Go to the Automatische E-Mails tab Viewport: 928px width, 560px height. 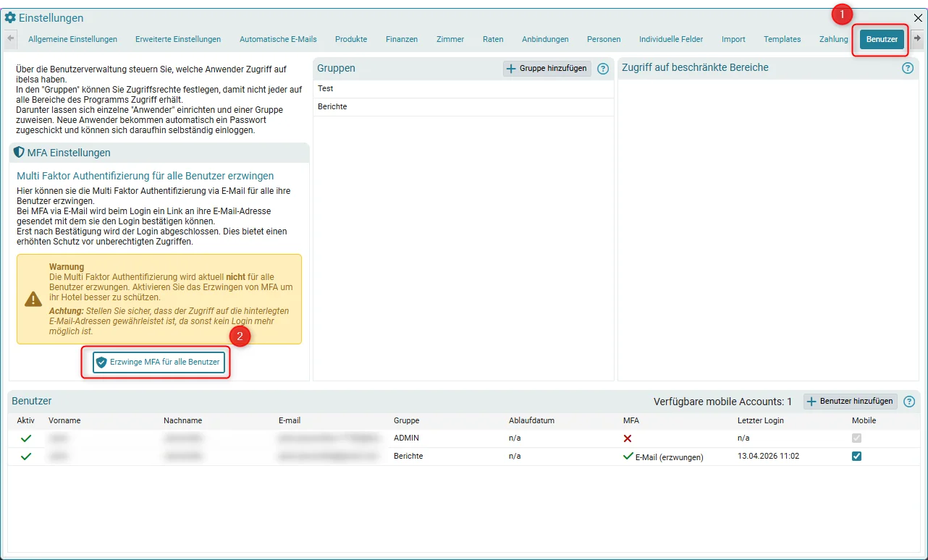(x=278, y=39)
